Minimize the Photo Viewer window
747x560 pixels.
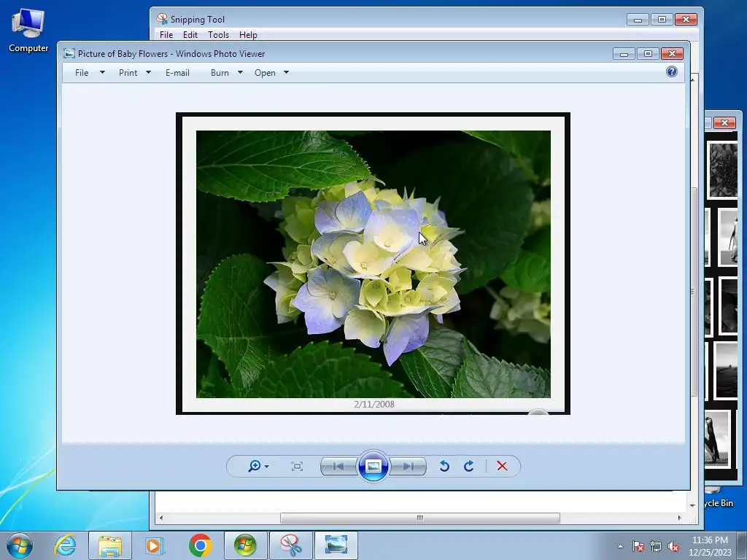coord(624,53)
